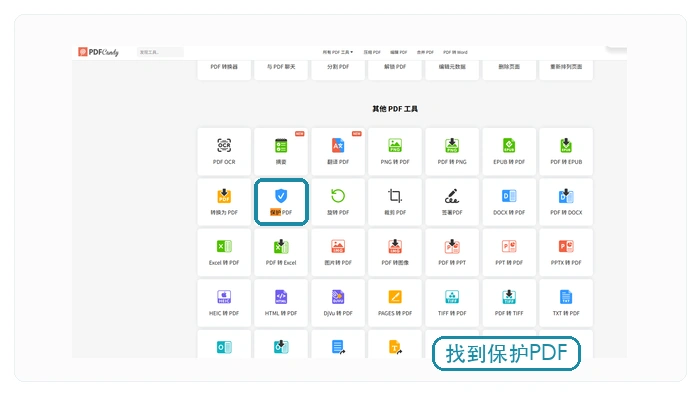Open DjVu 转 PDF converter

(x=338, y=303)
